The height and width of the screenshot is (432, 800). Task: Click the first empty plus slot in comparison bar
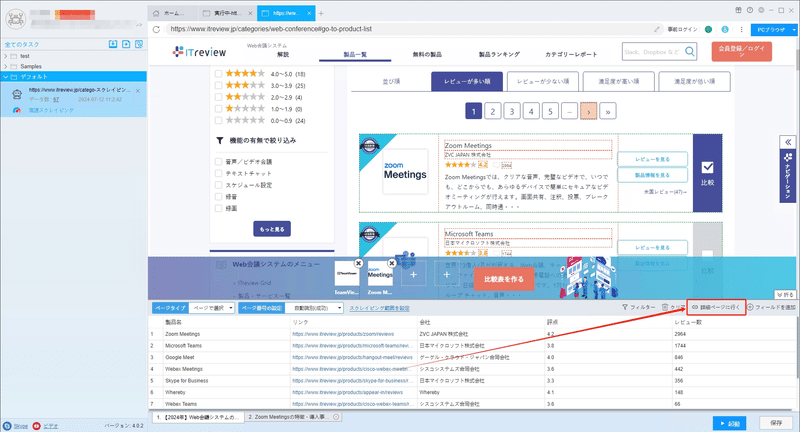[413, 274]
